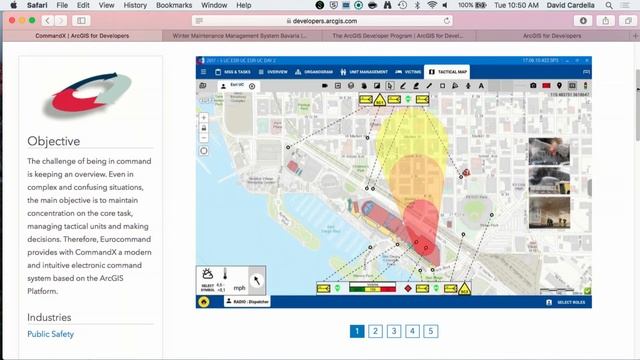
Task: Open the Public Safety industry link
Action: 51,334
